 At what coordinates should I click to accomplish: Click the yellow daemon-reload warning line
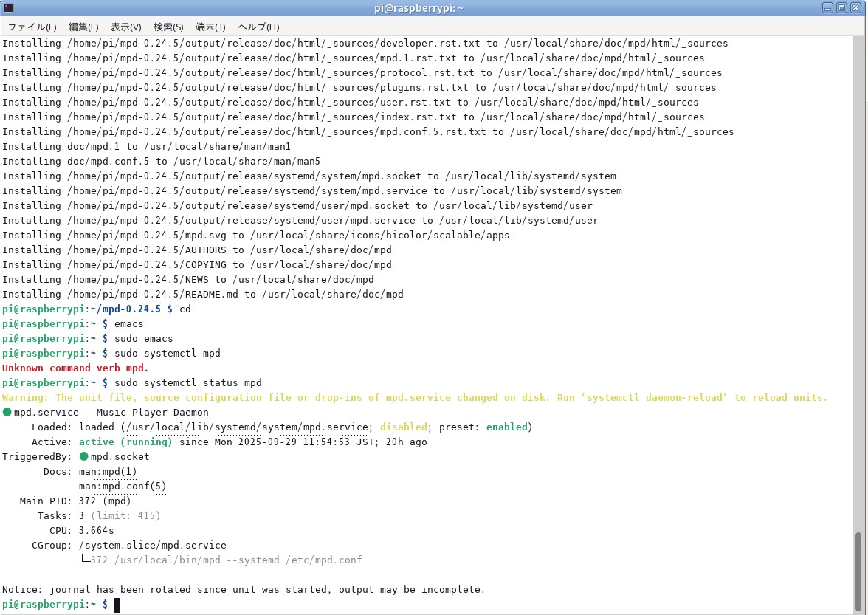pyautogui.click(x=415, y=397)
